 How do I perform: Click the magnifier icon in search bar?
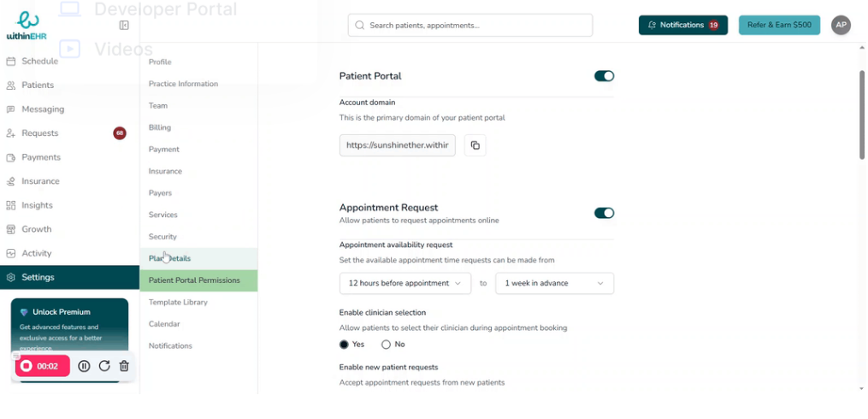click(x=360, y=26)
